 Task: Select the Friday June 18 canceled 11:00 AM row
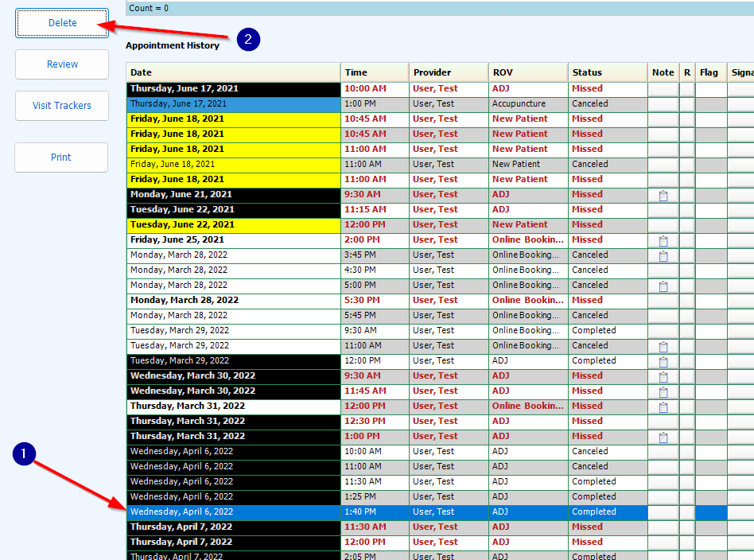pyautogui.click(x=440, y=164)
